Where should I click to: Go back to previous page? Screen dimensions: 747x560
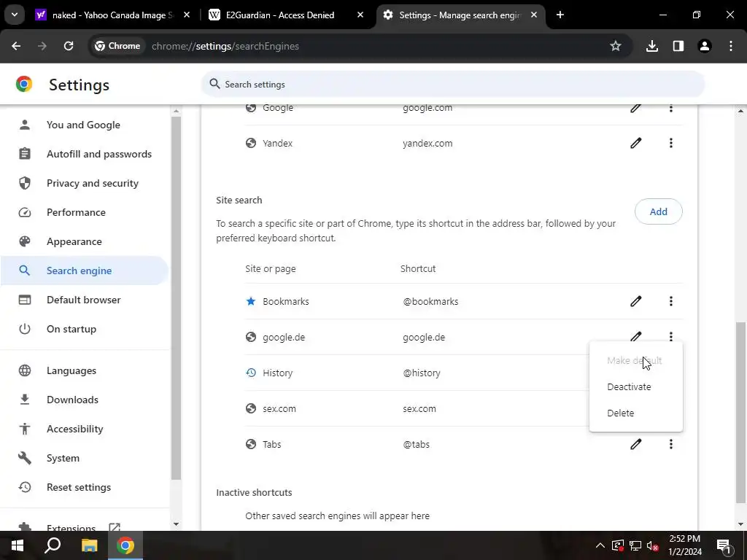tap(16, 46)
